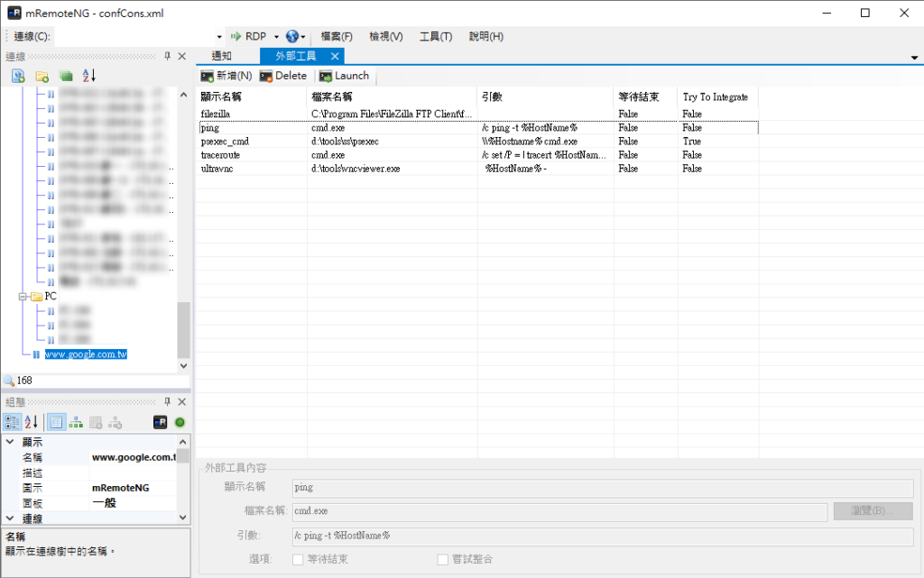Switch the config grid to categorized view

12,422
